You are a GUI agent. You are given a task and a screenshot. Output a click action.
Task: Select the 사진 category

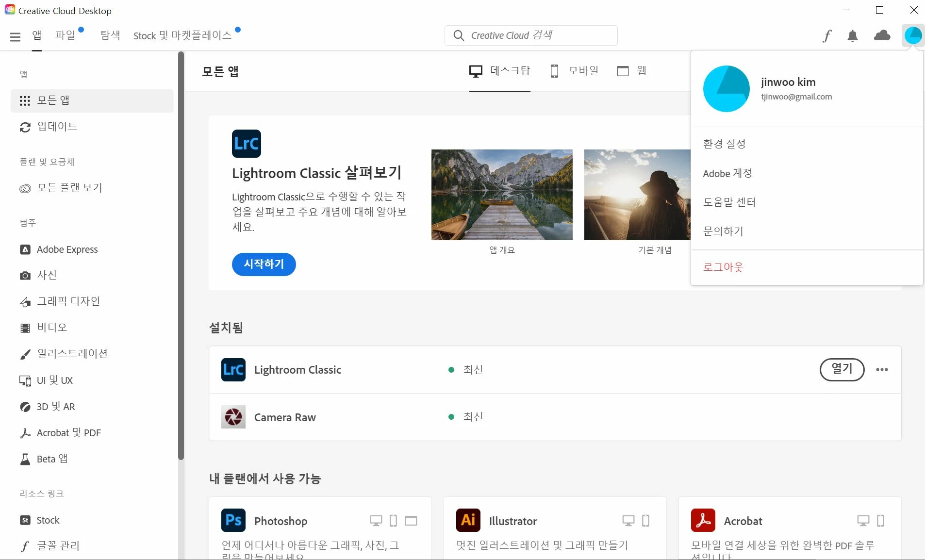pos(38,275)
